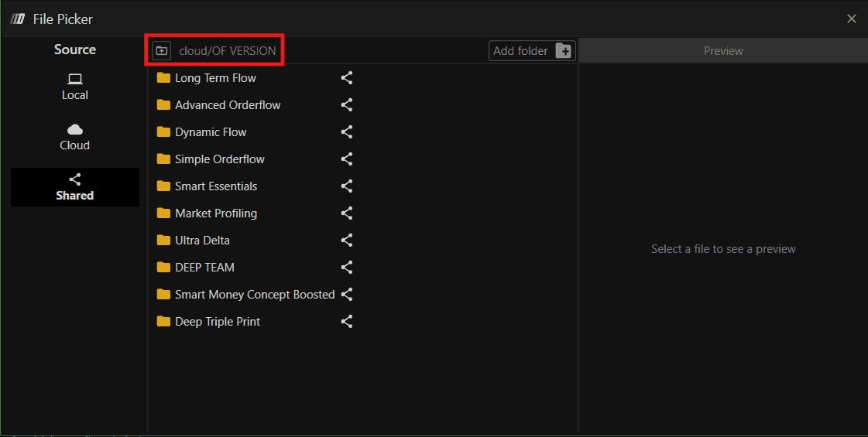Open the DEEP TEAM folder
Viewport: 868px width, 437px height.
point(204,267)
